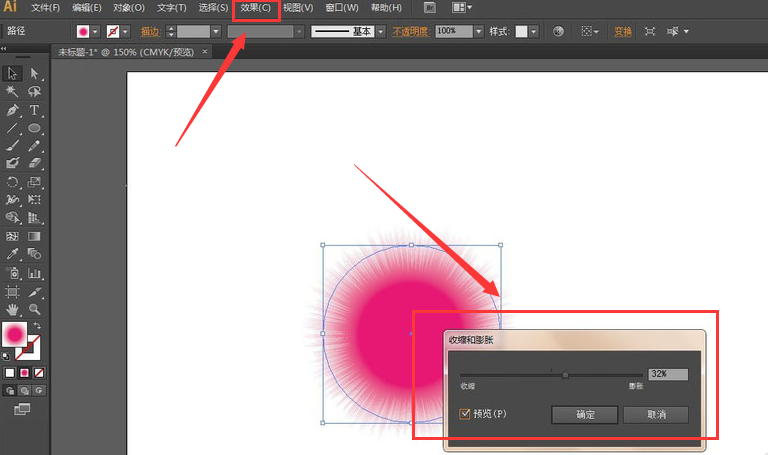Select the Hand tool
Viewport: 768px width, 455px height.
point(12,309)
